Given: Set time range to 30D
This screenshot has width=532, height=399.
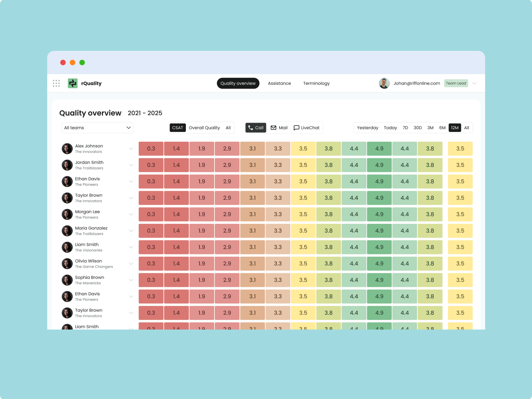Looking at the screenshot, I should [x=418, y=128].
